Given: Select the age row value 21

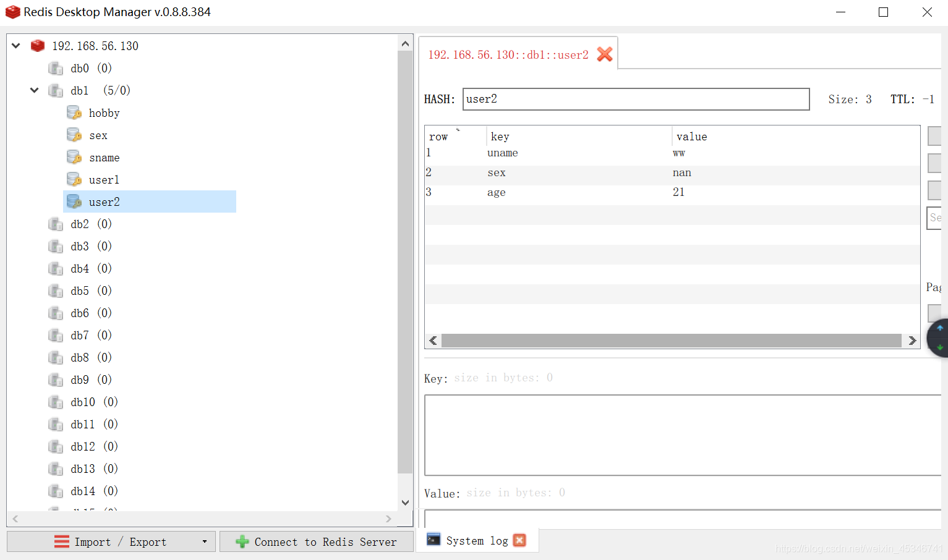Looking at the screenshot, I should (678, 192).
